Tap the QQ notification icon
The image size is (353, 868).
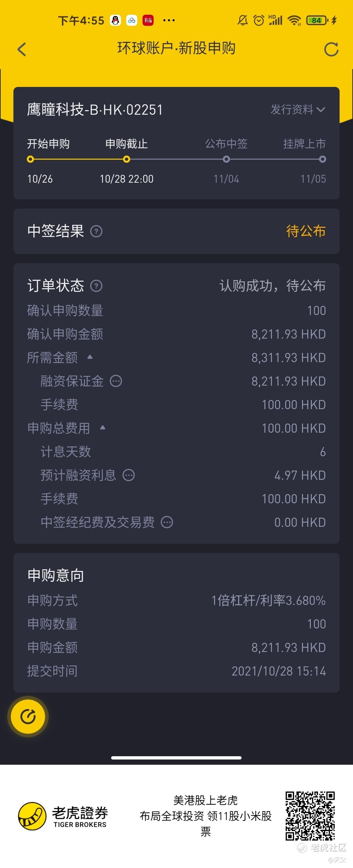pyautogui.click(x=115, y=21)
